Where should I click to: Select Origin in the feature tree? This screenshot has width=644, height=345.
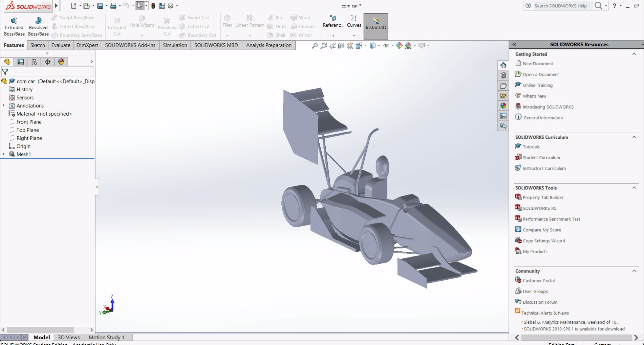pyautogui.click(x=23, y=146)
